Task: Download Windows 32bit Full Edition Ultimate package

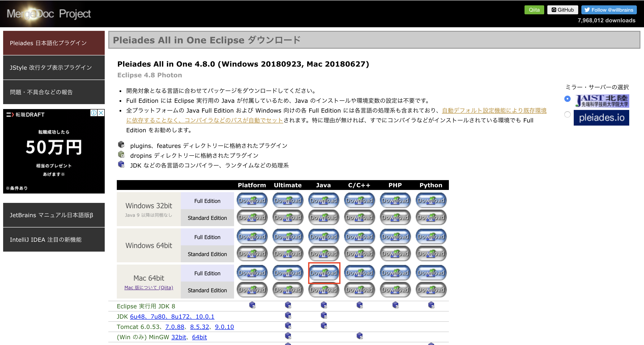Action: point(288,200)
